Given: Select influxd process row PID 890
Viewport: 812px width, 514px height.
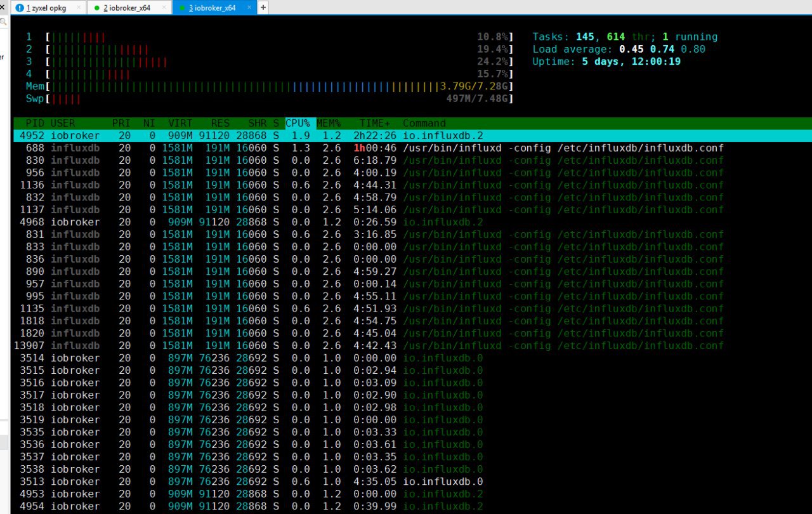Looking at the screenshot, I should 412,272.
